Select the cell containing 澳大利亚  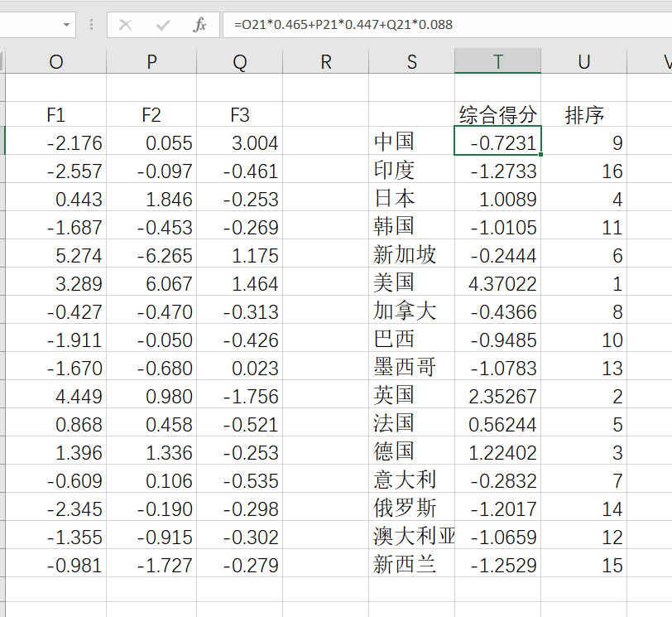[411, 537]
